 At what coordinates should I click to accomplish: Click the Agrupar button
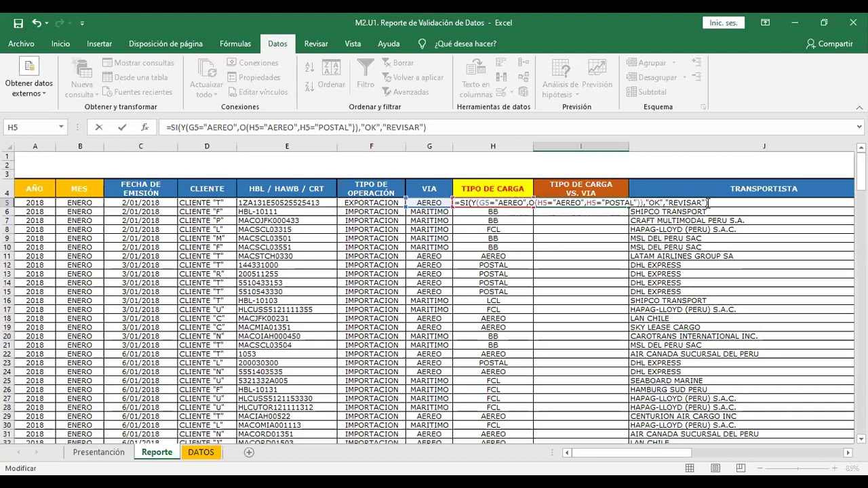click(647, 63)
